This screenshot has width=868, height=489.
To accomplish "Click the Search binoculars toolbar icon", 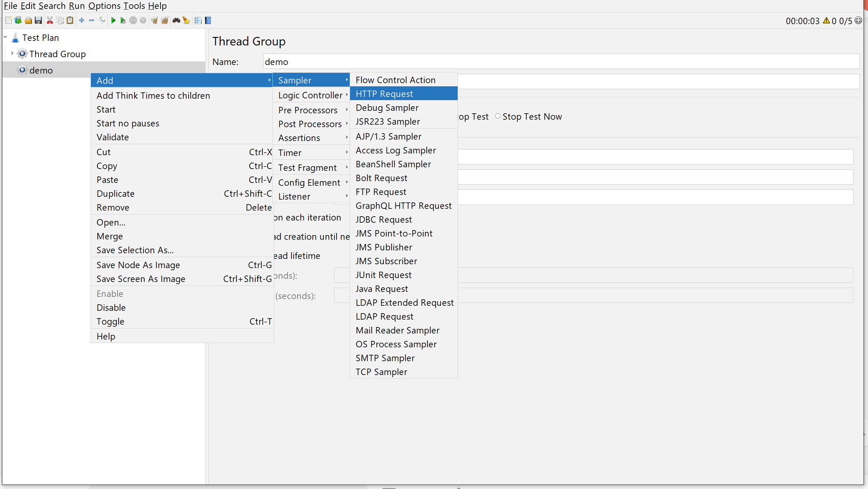I will (x=176, y=21).
